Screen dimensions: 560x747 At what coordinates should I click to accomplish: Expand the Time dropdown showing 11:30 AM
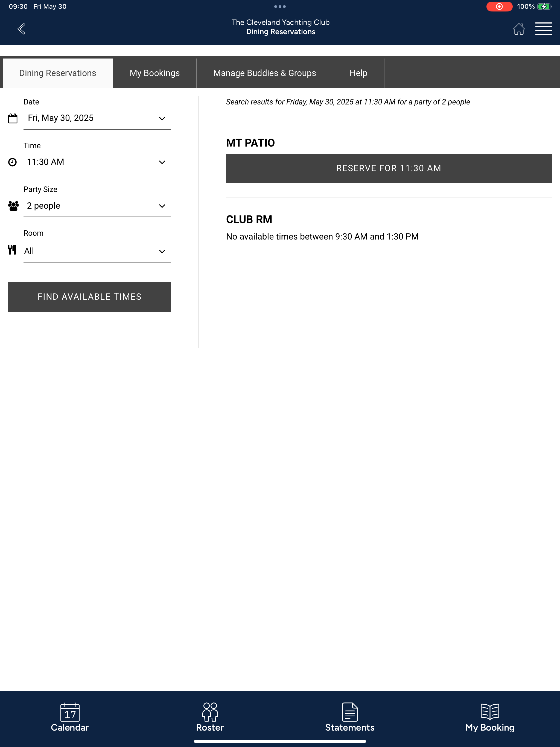97,162
